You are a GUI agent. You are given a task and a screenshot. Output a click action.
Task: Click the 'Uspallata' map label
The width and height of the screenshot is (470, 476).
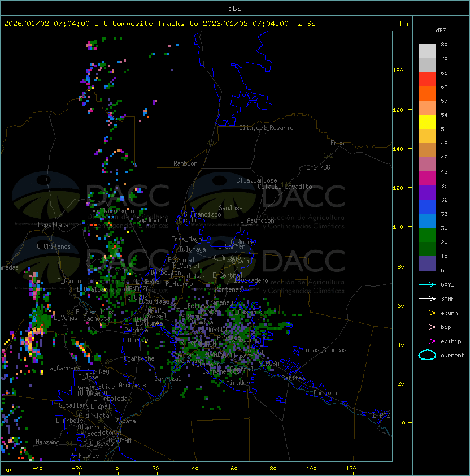coord(53,225)
